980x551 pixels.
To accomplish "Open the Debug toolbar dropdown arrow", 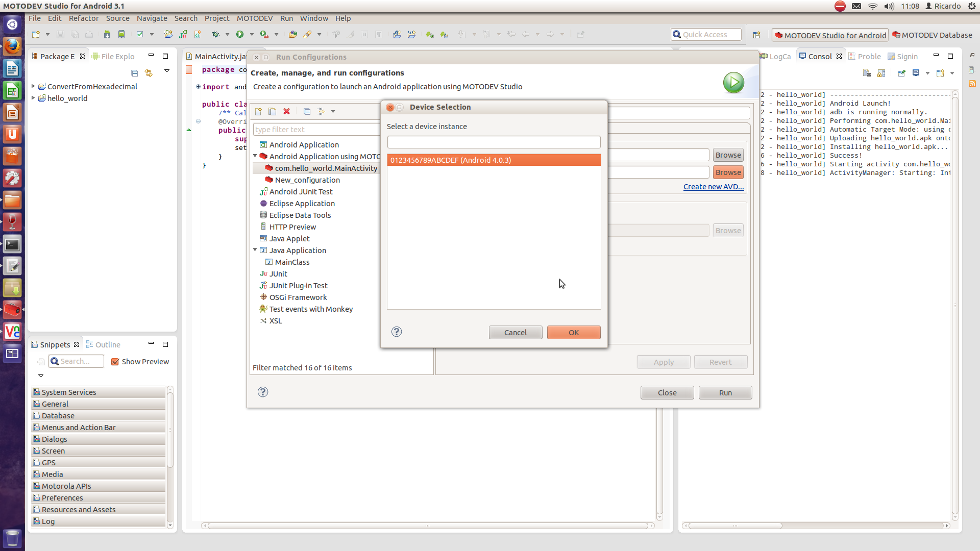I will coord(227,34).
